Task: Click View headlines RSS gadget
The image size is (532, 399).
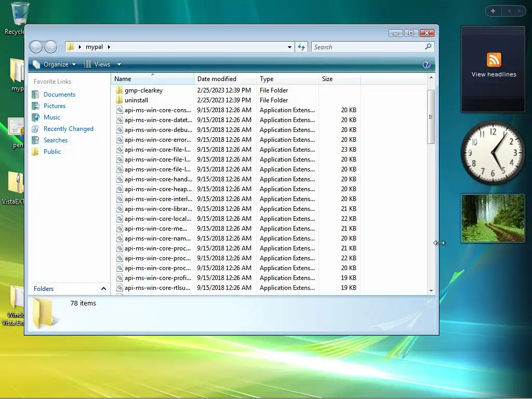Action: [x=494, y=65]
